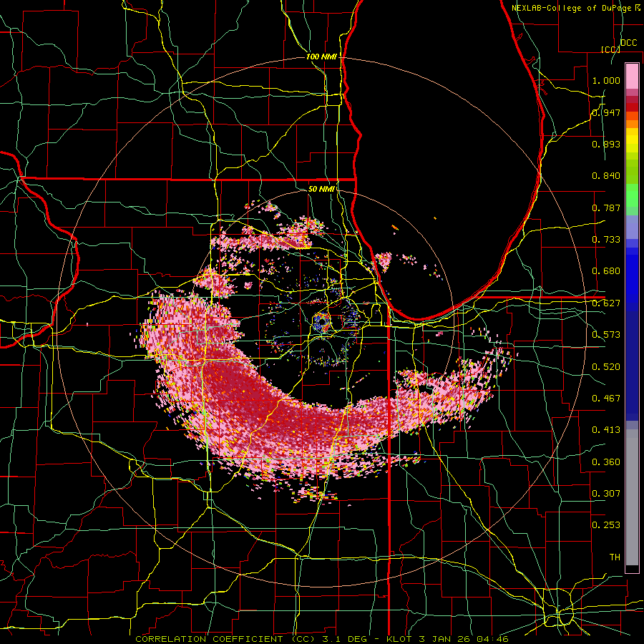
Task: Pick the pink swatch beside 1.000
Action: click(632, 77)
